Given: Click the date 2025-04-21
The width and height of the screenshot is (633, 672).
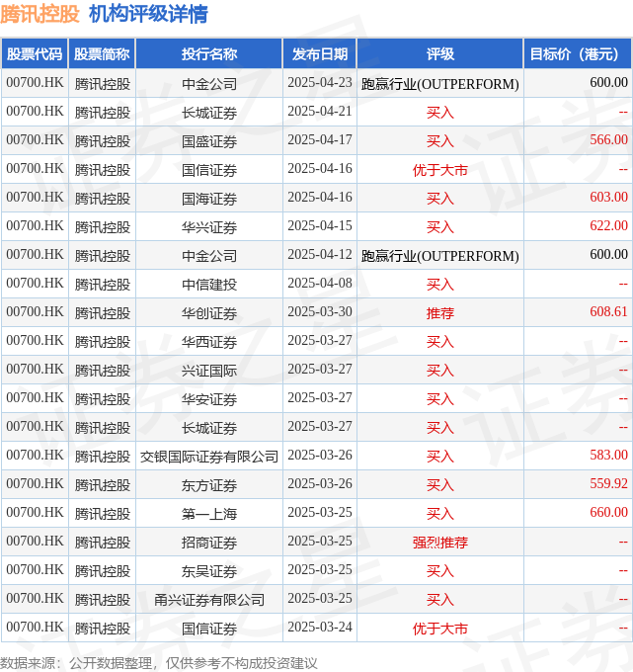Looking at the screenshot, I should pyautogui.click(x=320, y=111).
